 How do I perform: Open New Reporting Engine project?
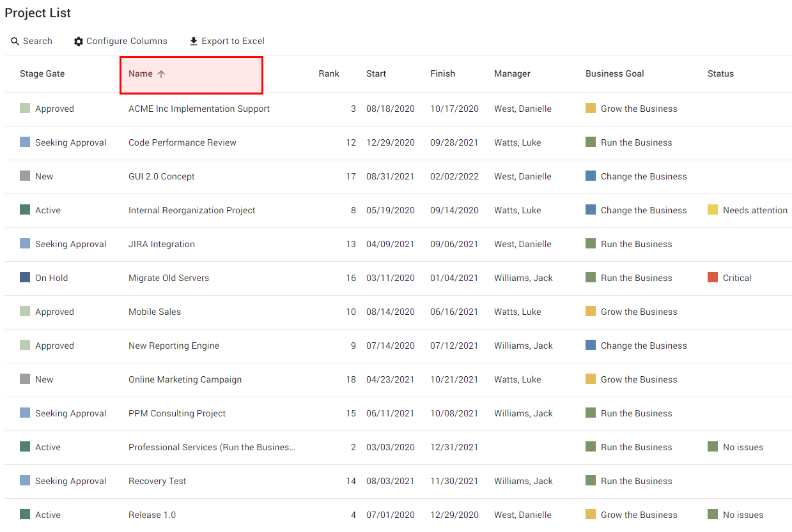pos(174,346)
